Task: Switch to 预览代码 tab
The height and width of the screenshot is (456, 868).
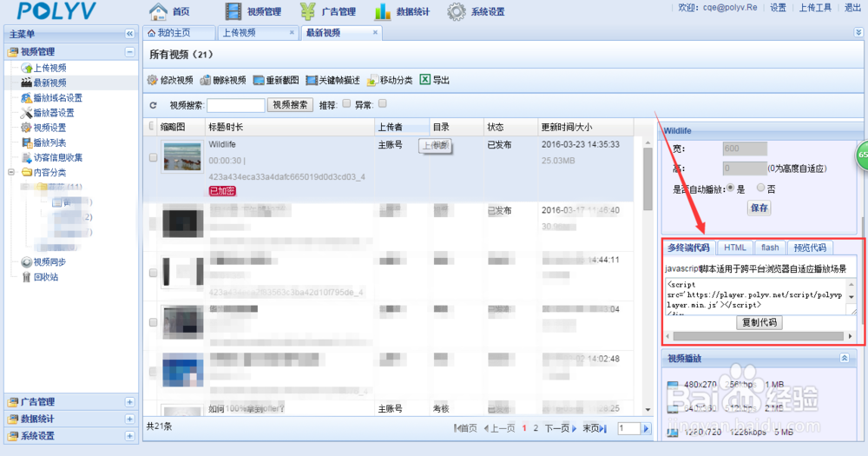Action: click(810, 248)
